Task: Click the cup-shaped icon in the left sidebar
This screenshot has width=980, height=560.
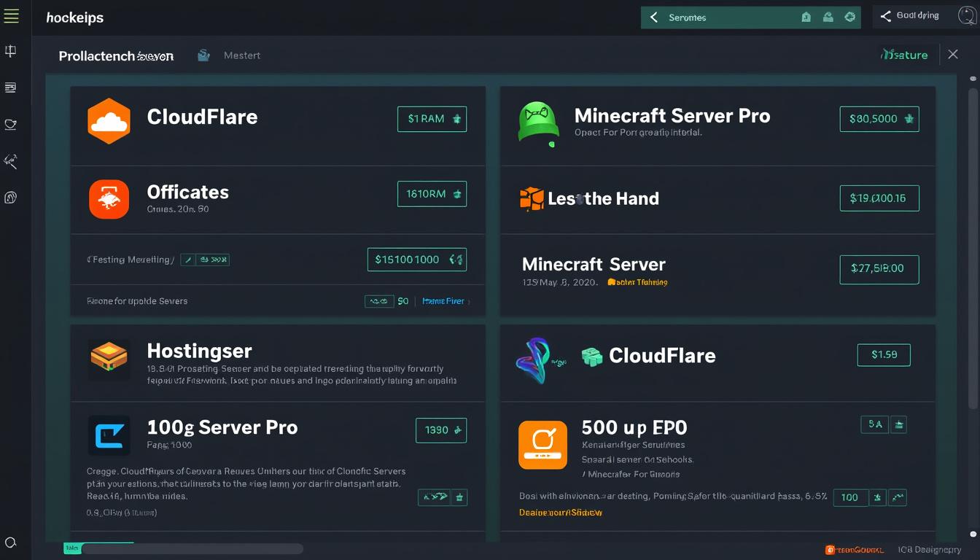Action: click(x=11, y=125)
